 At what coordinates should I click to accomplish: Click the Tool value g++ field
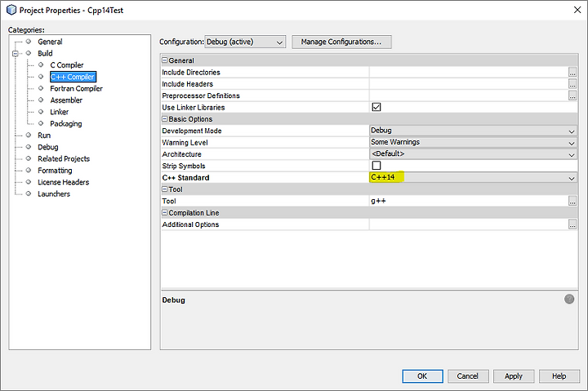[x=469, y=201]
